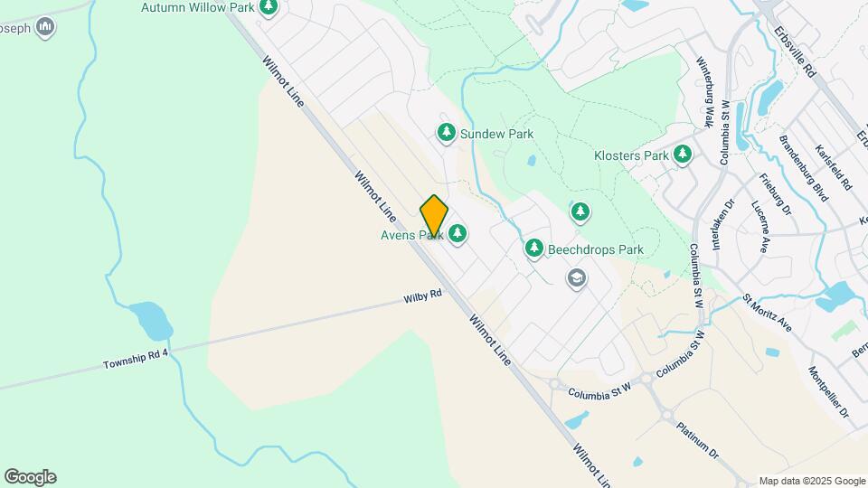Click the Map data ©2025 Google text
The width and height of the screenshot is (868, 488).
[812, 482]
